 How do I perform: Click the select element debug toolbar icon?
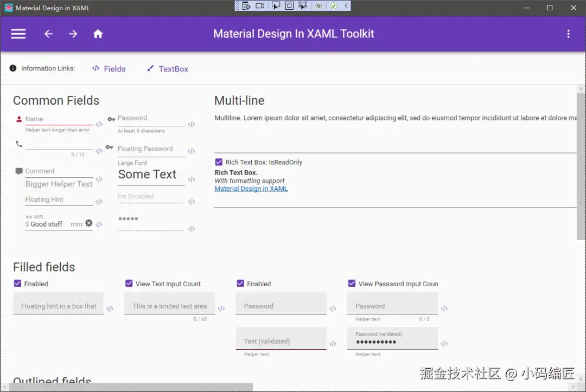point(276,5)
